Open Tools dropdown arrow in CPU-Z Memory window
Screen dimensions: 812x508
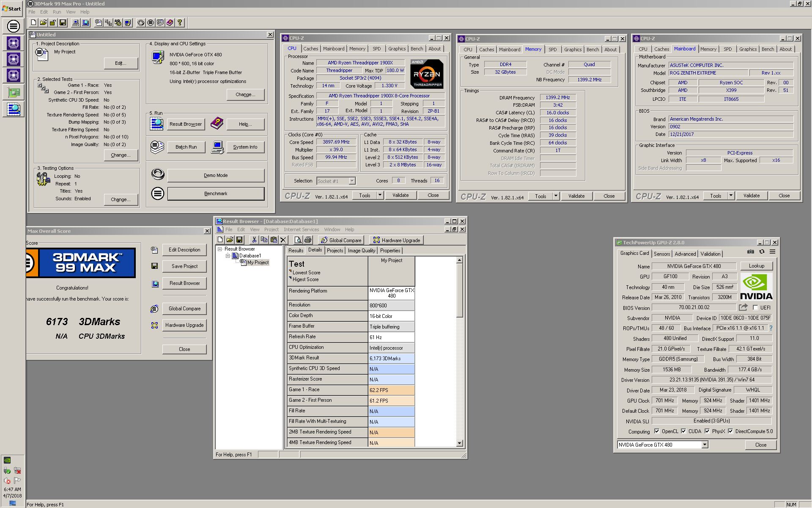pyautogui.click(x=556, y=196)
